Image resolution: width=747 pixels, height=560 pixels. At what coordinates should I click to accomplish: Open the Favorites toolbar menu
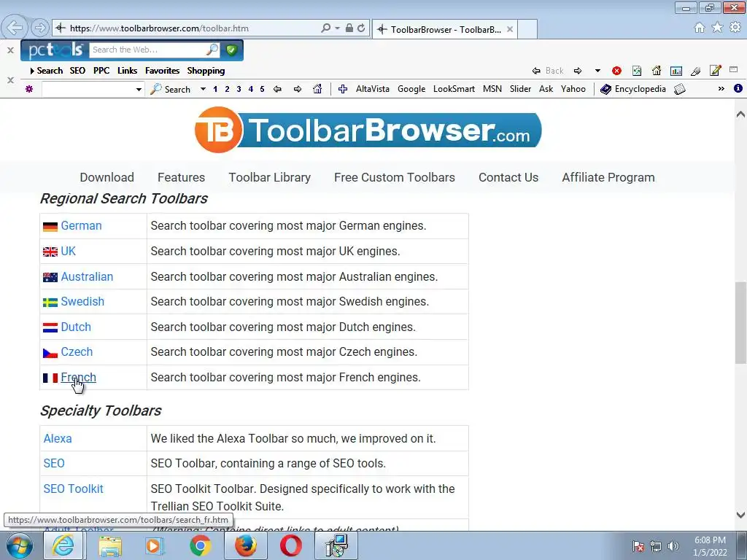click(163, 71)
